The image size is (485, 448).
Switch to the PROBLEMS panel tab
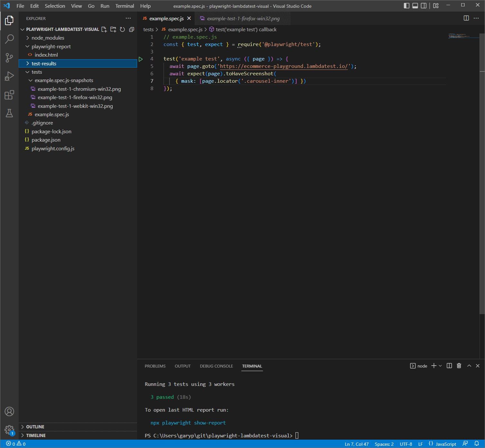(155, 366)
